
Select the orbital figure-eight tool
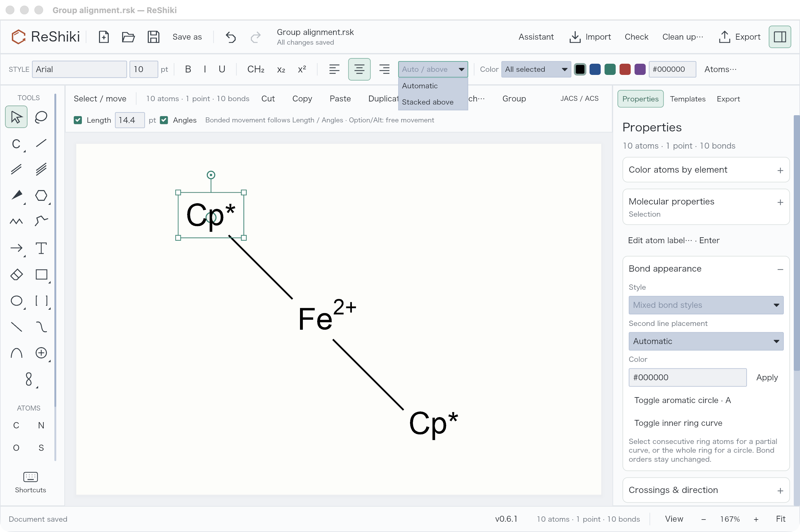tap(29, 379)
